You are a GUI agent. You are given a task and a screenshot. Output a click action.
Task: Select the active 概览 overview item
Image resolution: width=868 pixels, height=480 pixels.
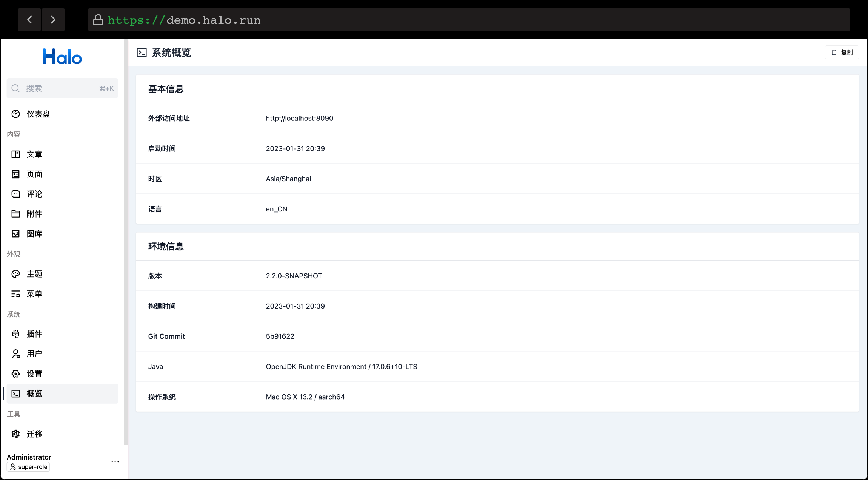(x=34, y=394)
